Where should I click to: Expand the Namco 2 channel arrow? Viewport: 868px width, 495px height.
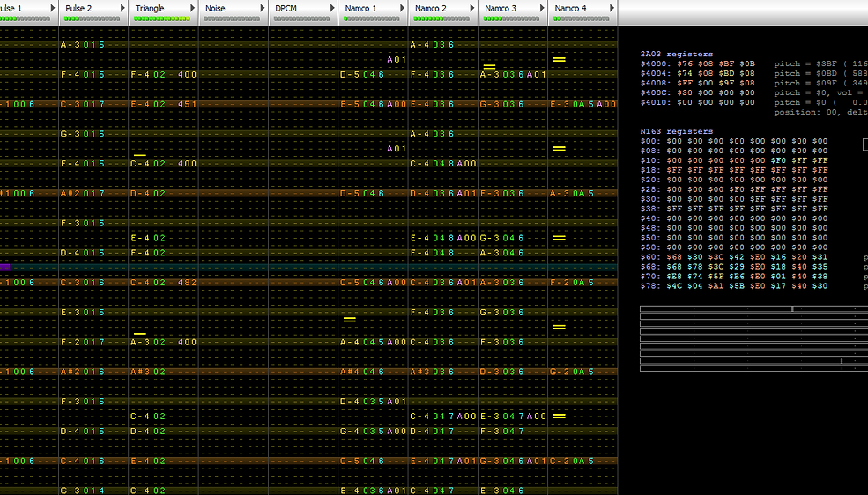click(x=471, y=8)
